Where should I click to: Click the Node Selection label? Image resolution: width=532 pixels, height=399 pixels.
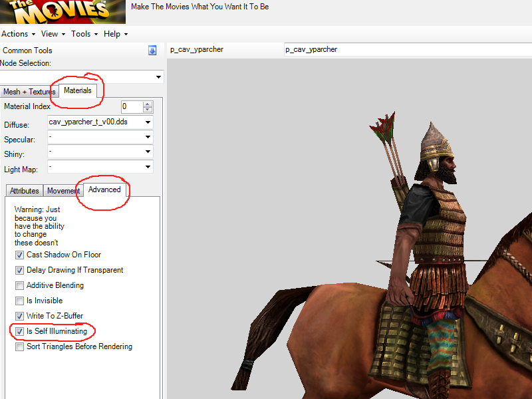click(x=26, y=63)
